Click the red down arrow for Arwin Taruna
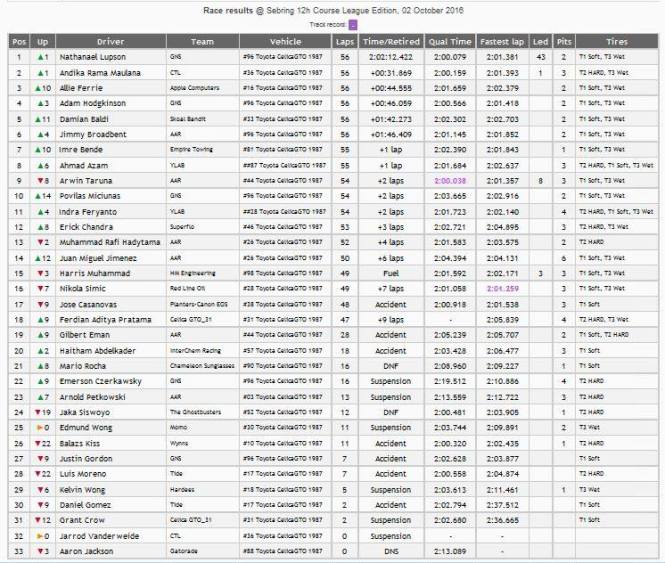665x563 pixels. pyautogui.click(x=39, y=181)
